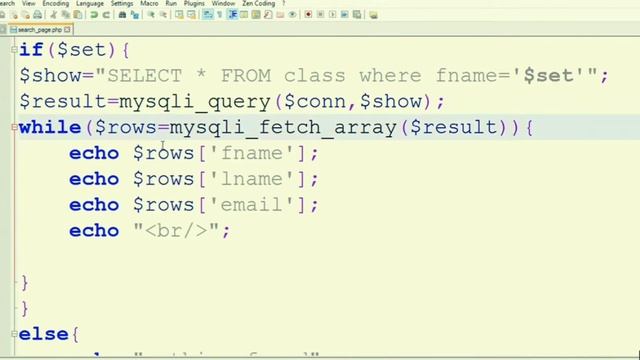The width and height of the screenshot is (640, 360).
Task: Click the $conn argument
Action: [x=315, y=102]
